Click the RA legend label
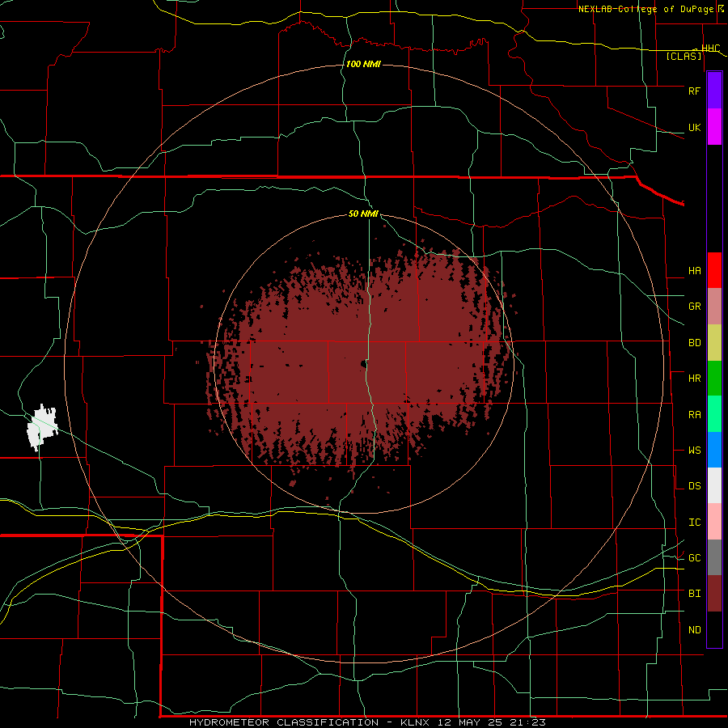The height and width of the screenshot is (728, 728). coord(694,415)
